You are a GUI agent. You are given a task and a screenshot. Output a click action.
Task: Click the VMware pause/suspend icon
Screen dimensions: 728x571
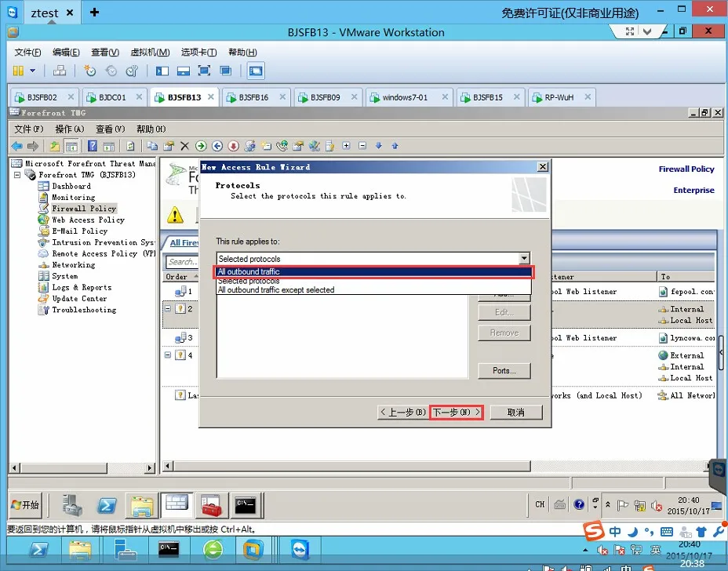coord(18,71)
